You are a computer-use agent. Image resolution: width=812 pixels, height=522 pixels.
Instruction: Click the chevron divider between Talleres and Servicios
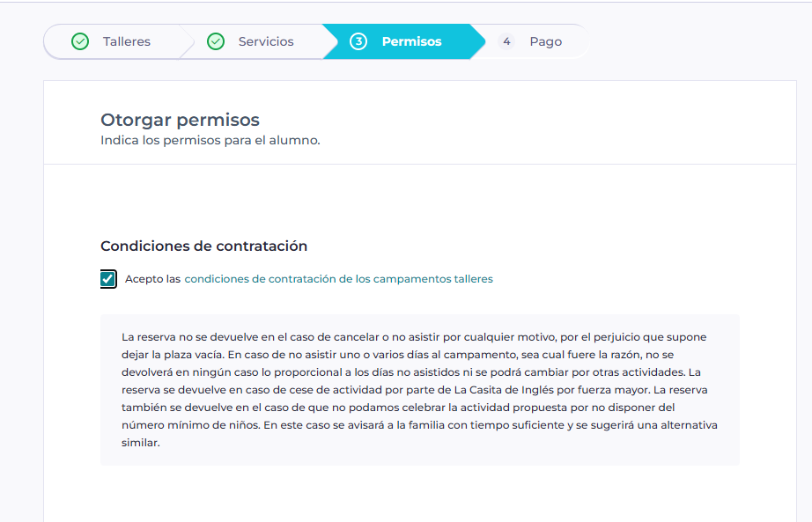point(186,41)
